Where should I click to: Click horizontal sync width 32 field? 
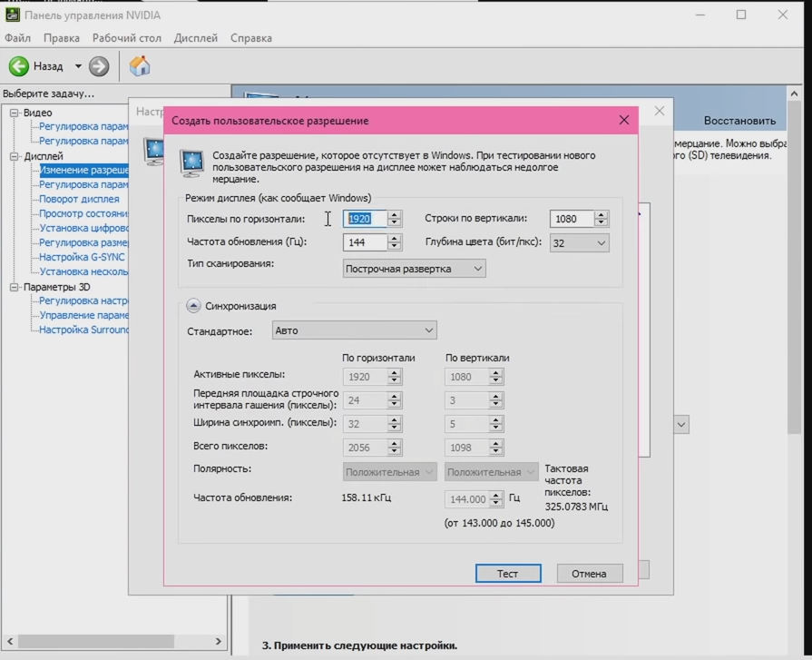tap(365, 424)
